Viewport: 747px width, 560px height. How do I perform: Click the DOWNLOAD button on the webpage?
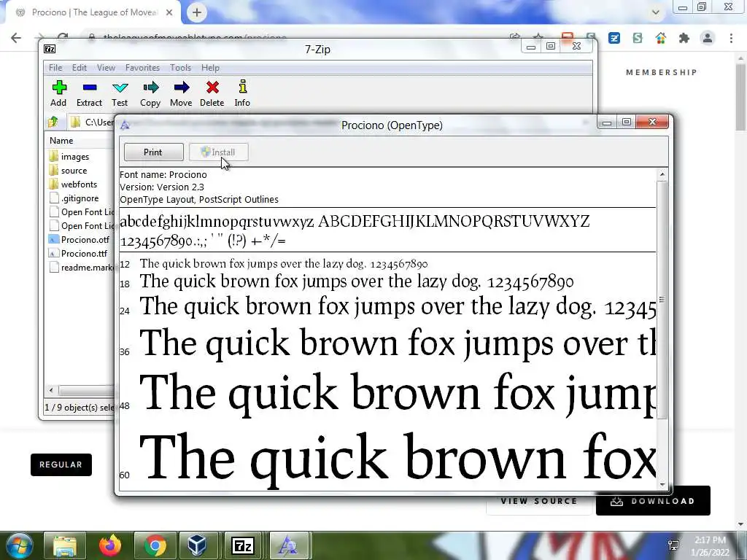pyautogui.click(x=653, y=501)
